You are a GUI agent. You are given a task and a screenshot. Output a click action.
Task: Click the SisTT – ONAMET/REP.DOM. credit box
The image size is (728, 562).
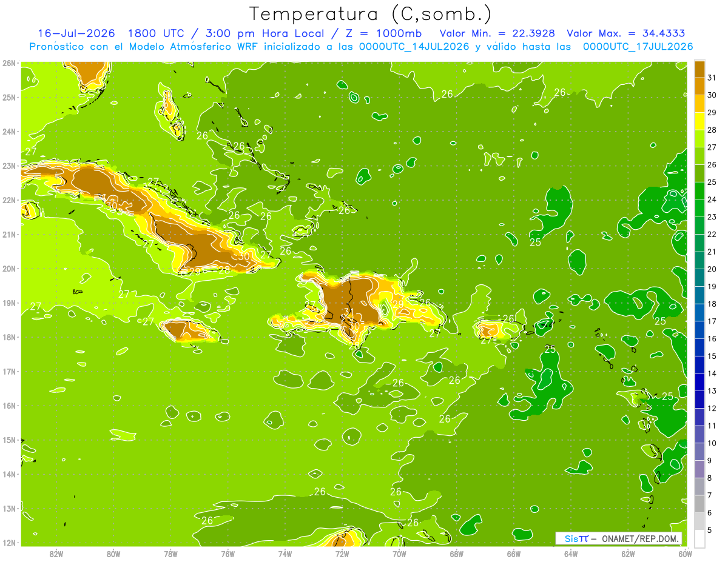pyautogui.click(x=619, y=538)
